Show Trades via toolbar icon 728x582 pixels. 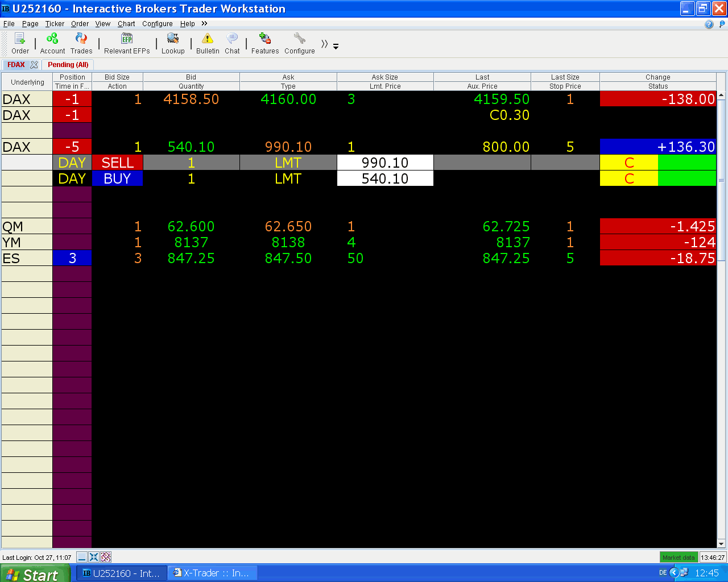pos(81,44)
